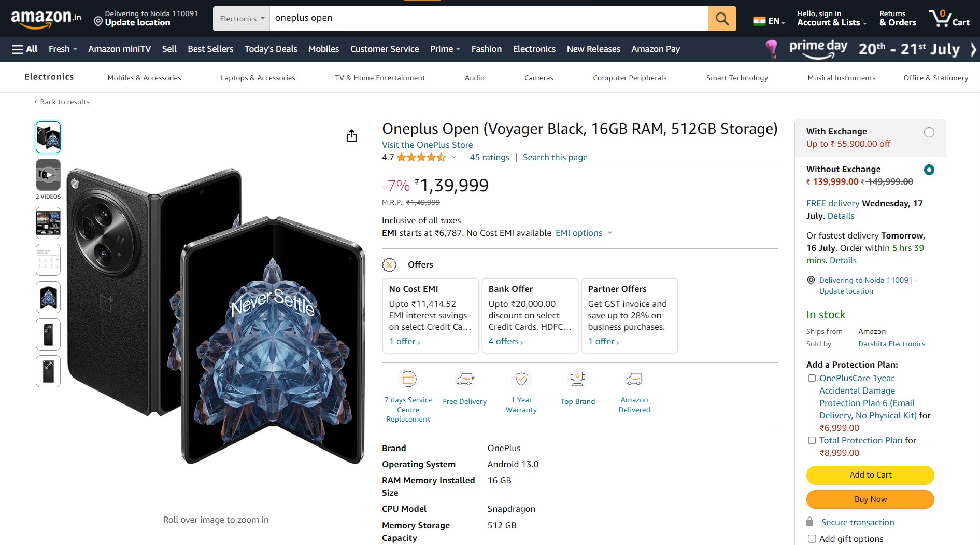The width and height of the screenshot is (980, 545).
Task: Click the Top Brand trophy icon
Action: point(577,379)
